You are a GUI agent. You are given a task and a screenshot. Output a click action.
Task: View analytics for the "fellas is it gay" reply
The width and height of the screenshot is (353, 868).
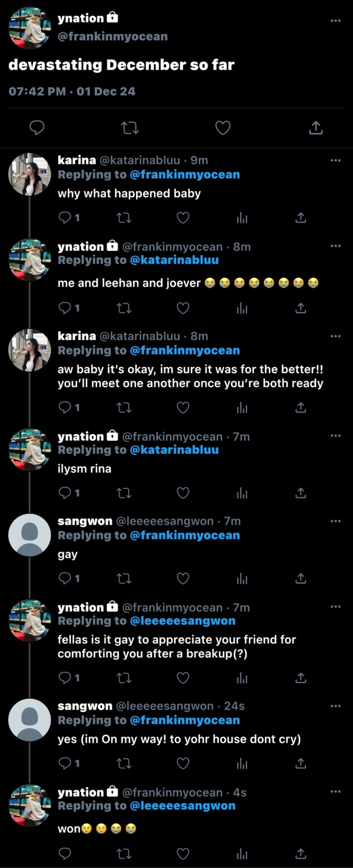(x=242, y=678)
